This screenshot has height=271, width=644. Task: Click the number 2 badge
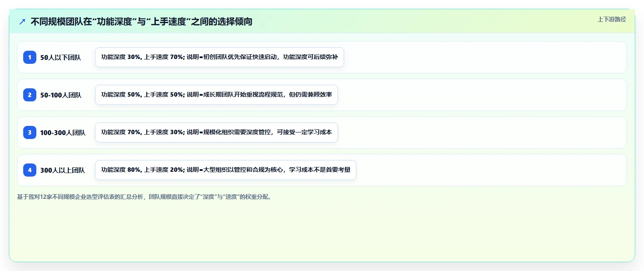click(x=30, y=95)
